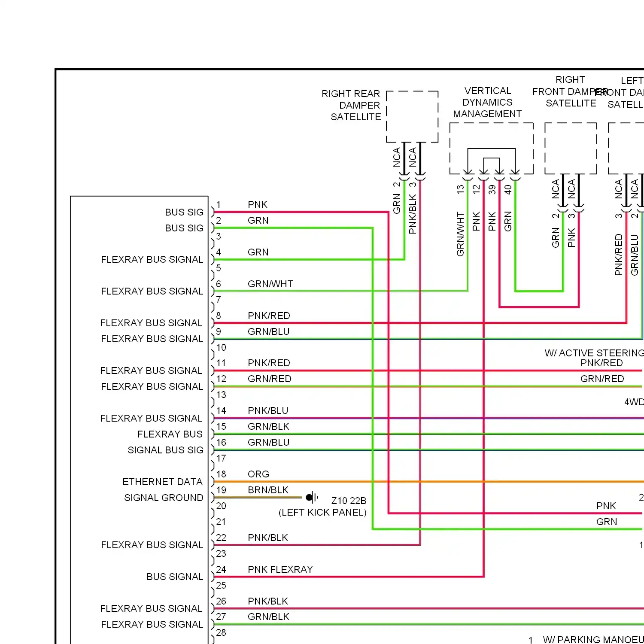644x644 pixels.
Task: Click pin number 21 on main connector
Action: (221, 522)
